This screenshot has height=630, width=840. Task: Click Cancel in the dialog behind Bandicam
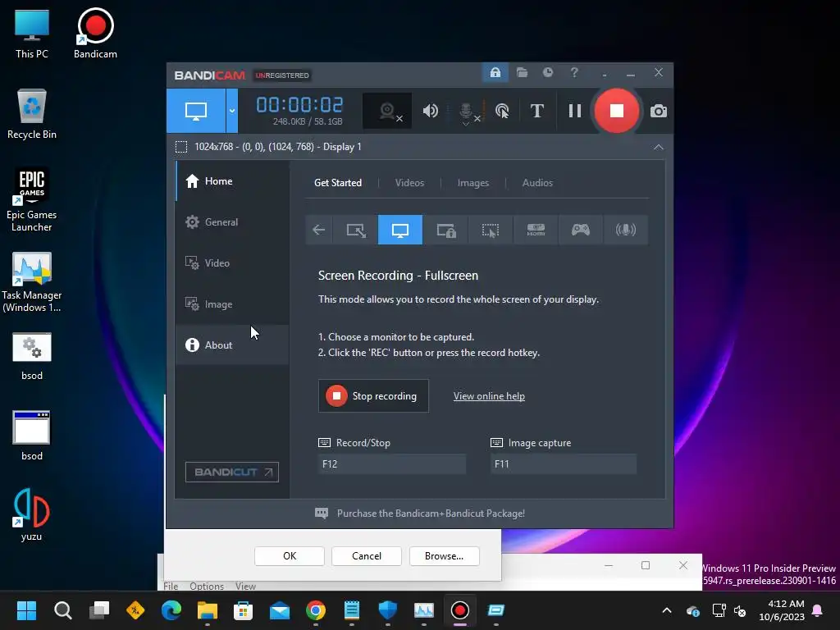(367, 556)
